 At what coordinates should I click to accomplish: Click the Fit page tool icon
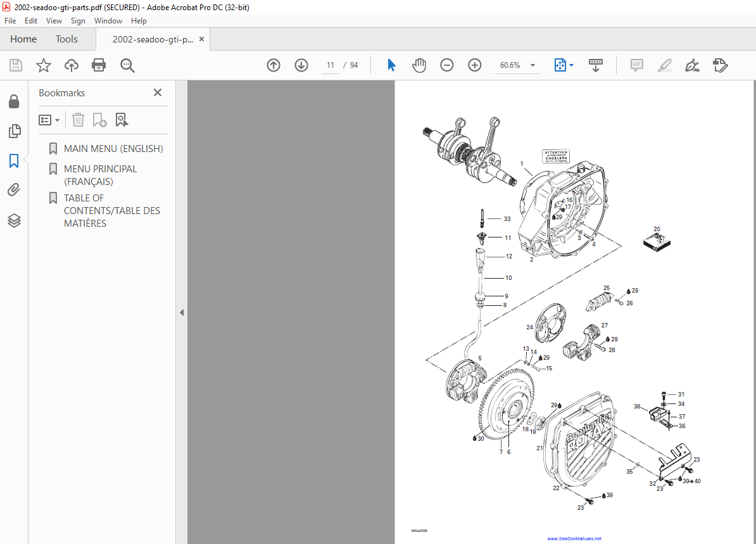(x=560, y=65)
